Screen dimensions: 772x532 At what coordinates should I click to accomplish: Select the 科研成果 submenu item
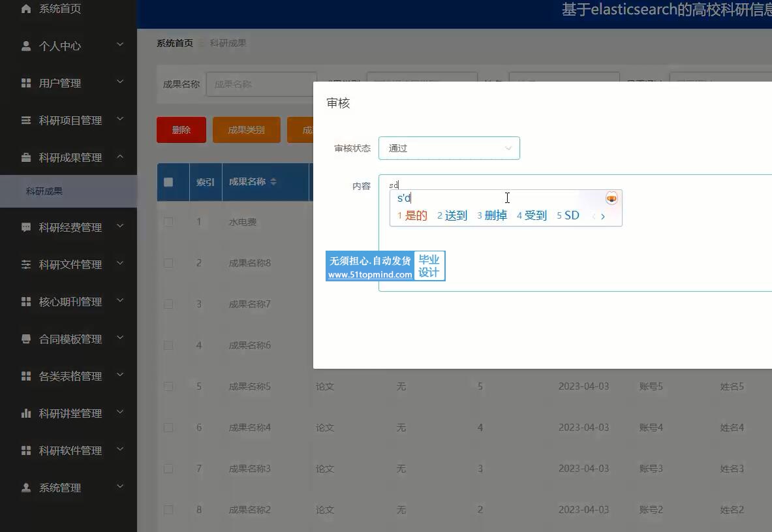click(x=69, y=191)
